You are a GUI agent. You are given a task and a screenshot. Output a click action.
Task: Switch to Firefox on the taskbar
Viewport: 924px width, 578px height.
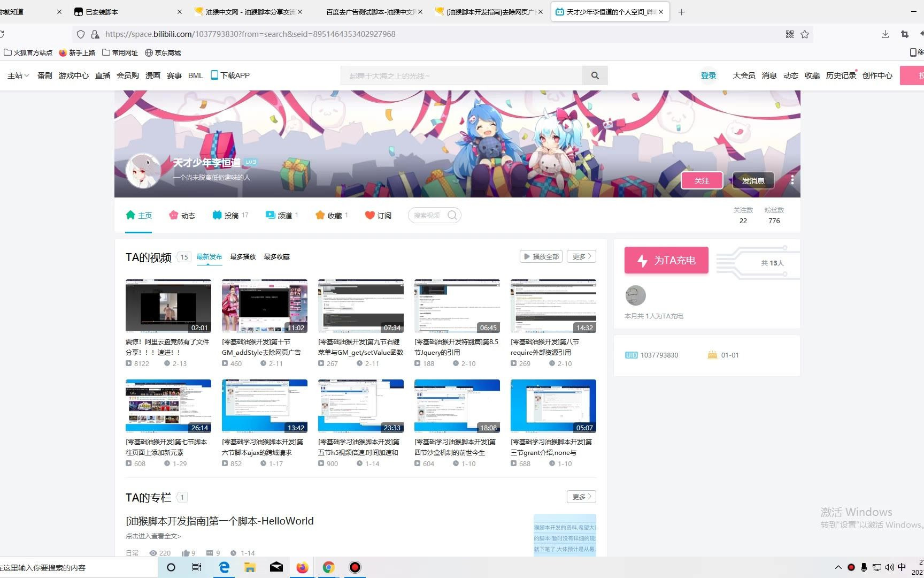click(x=303, y=567)
